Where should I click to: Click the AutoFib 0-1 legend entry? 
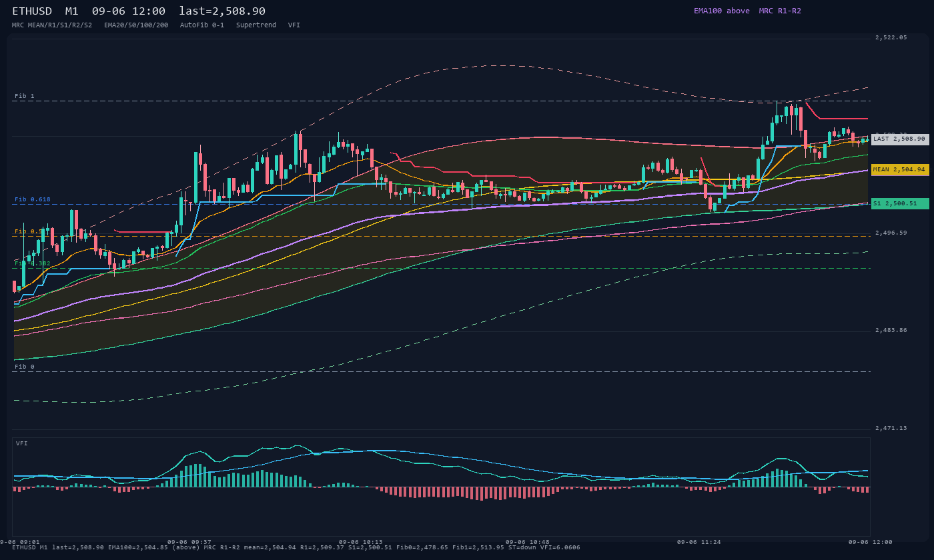tap(202, 25)
